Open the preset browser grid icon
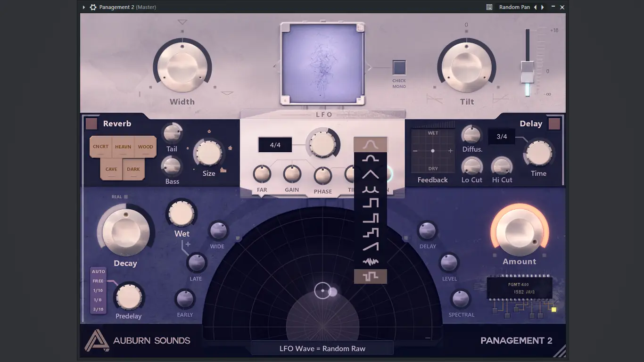This screenshot has height=362, width=644. point(489,7)
